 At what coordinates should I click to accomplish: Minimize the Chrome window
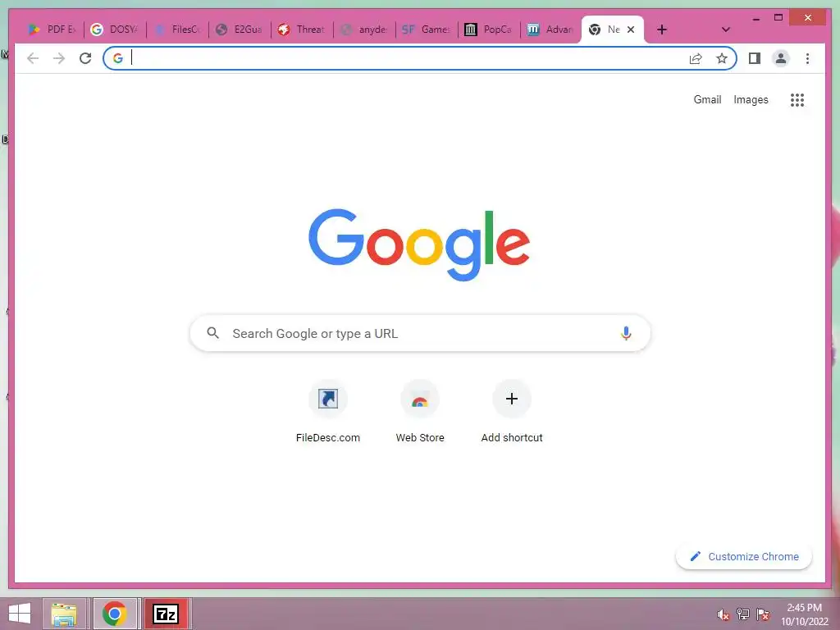(x=756, y=18)
